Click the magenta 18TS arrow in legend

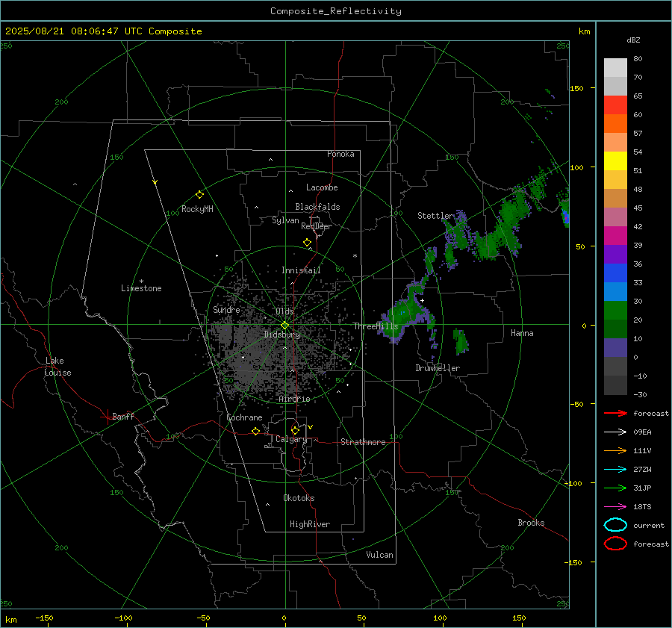point(615,507)
